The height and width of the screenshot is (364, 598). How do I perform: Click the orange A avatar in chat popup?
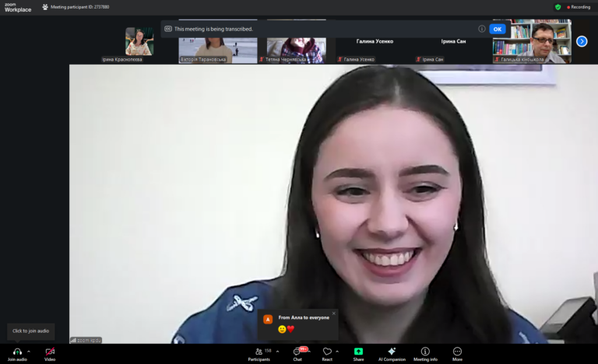[x=268, y=320]
